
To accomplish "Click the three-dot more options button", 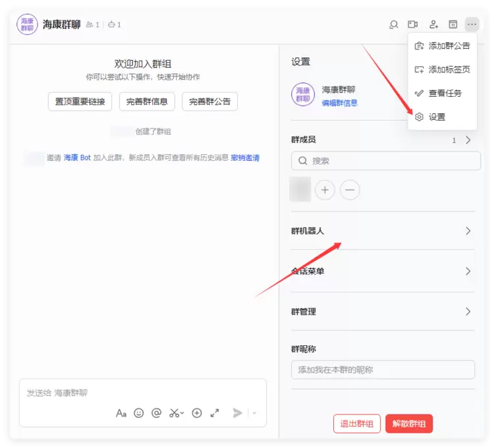I will click(472, 24).
